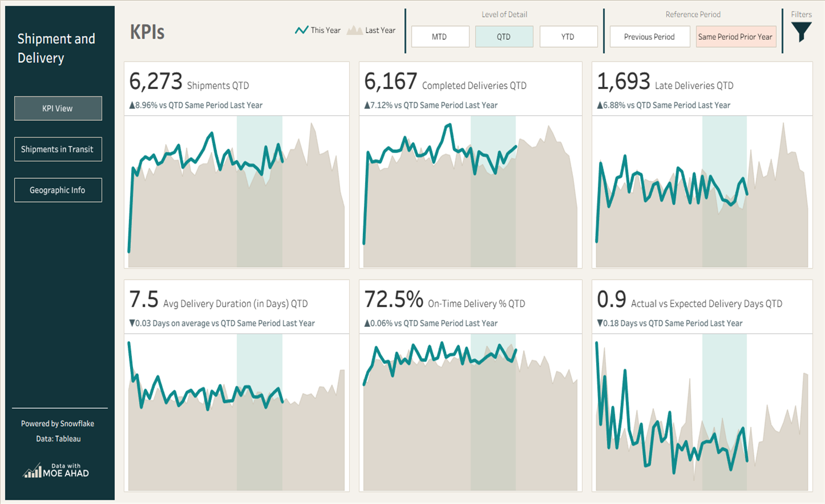Click the 1,693 Late Deliveries value
The image size is (825, 504).
click(623, 81)
